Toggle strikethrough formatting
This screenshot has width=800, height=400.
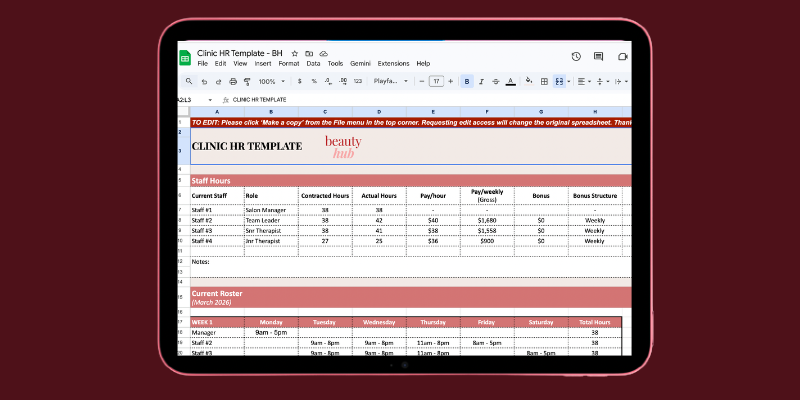[x=495, y=82]
